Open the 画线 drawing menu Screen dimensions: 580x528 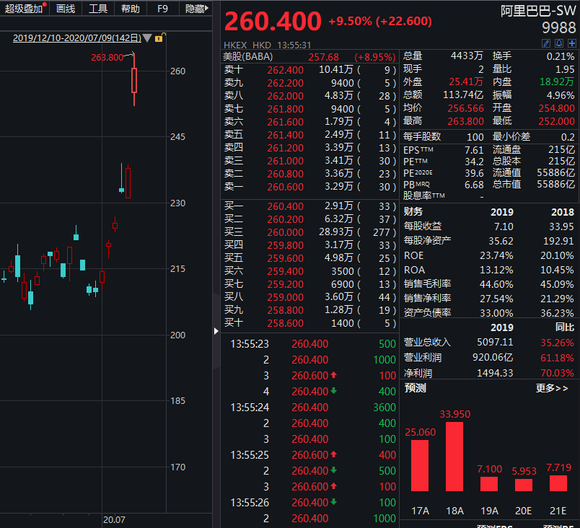coord(65,8)
